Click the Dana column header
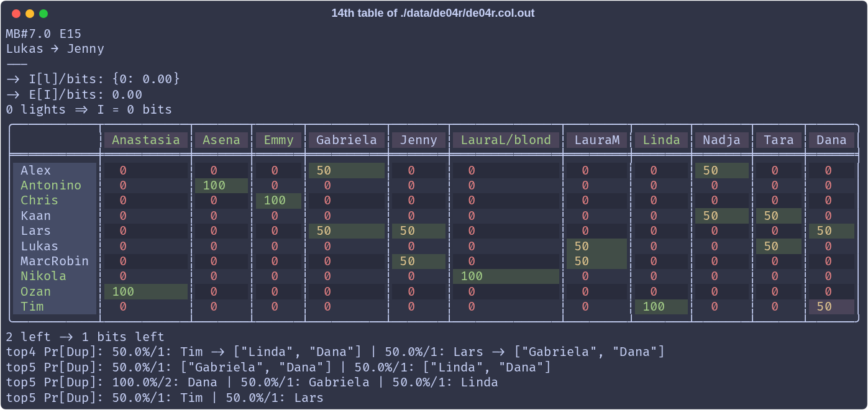Viewport: 868px width, 410px height. pos(831,140)
